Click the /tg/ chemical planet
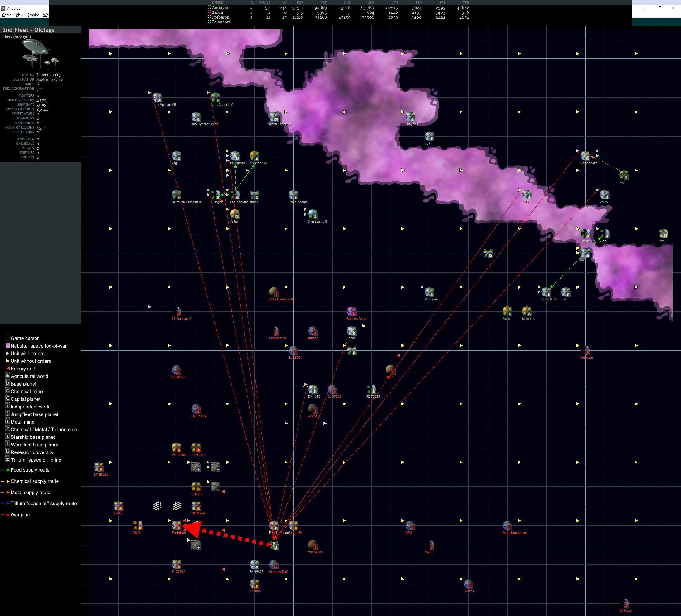This screenshot has height=616, width=681. 177,156
